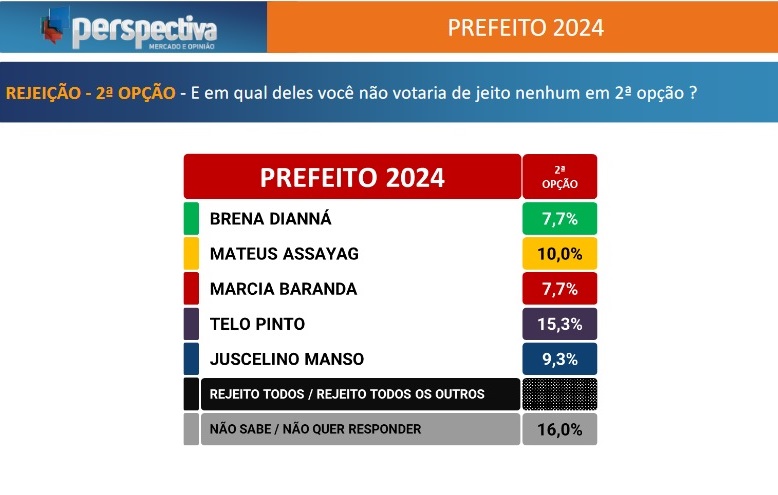Select the black swatch beside Rejeito Todos
Screen dimensions: 778x495
click(191, 394)
